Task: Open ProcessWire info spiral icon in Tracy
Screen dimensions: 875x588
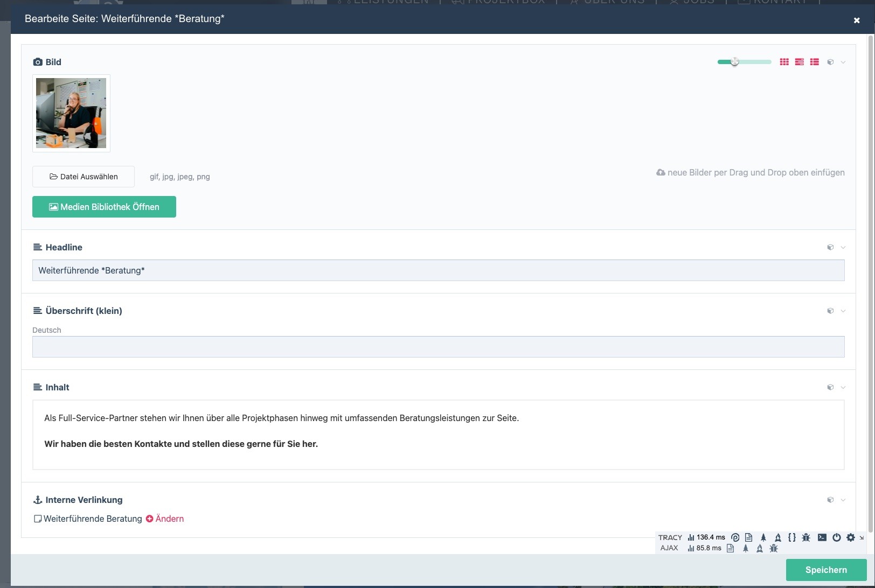Action: 735,537
